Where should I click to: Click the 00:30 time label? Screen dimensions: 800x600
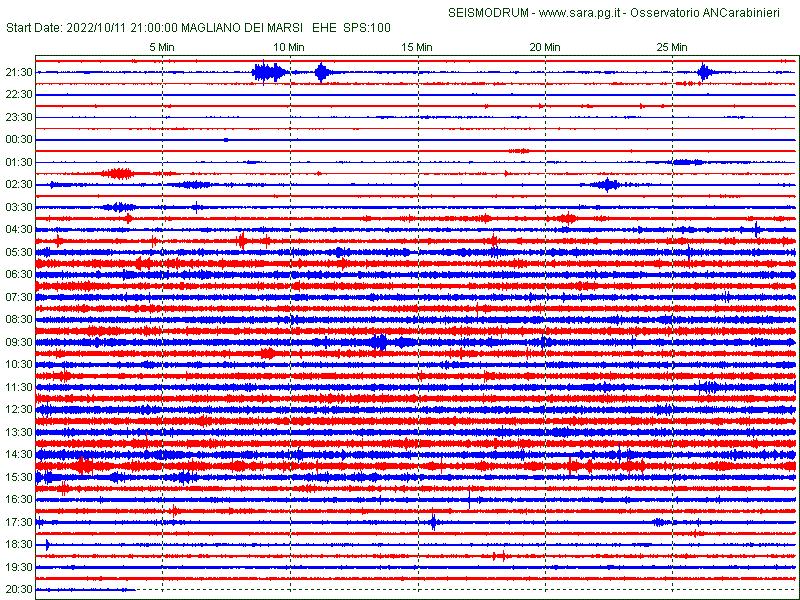19,139
